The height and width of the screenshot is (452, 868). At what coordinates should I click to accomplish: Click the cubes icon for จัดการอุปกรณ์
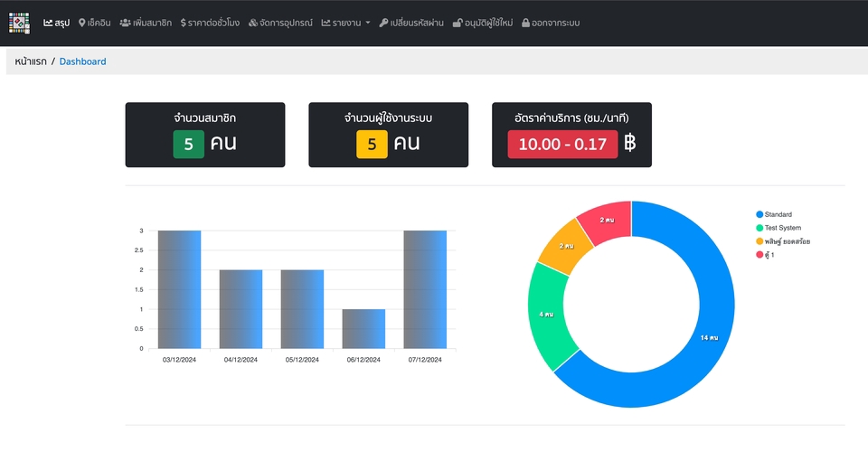pyautogui.click(x=253, y=23)
